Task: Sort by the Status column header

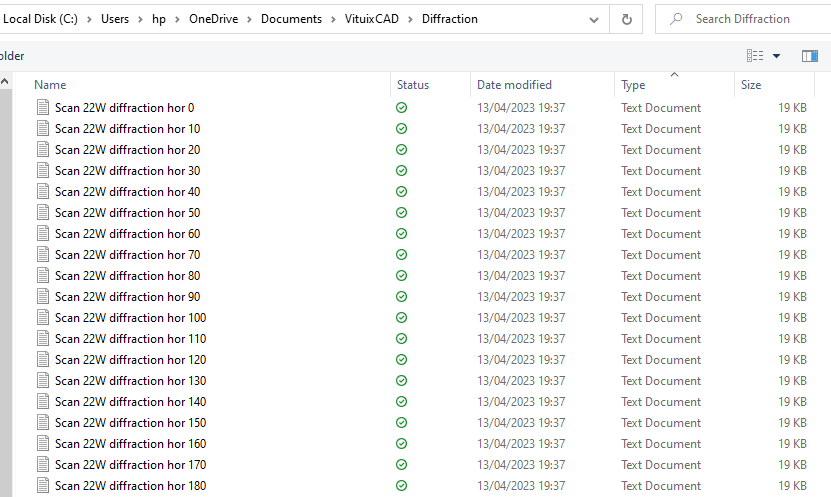Action: (413, 85)
